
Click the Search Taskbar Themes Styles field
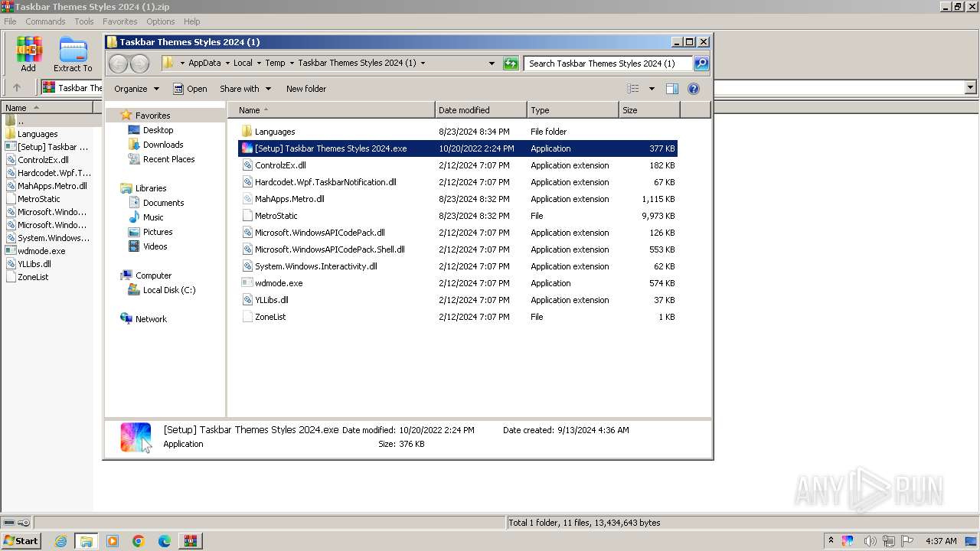[609, 64]
